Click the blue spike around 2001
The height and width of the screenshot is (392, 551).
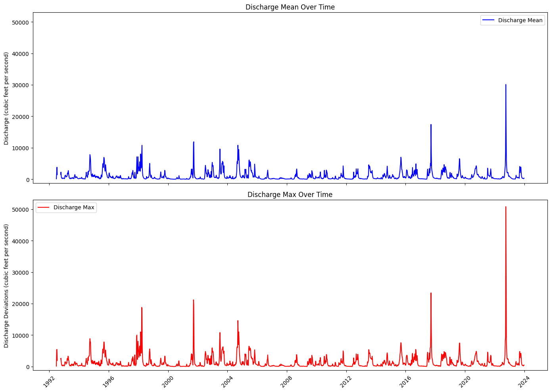(x=194, y=142)
